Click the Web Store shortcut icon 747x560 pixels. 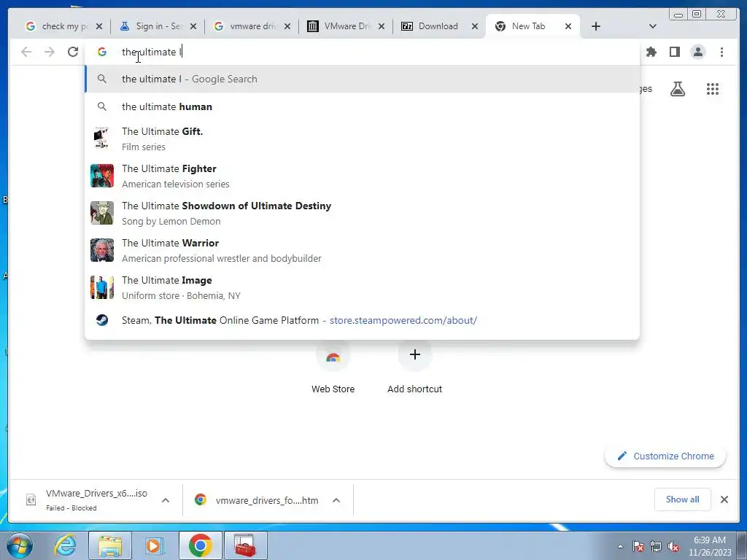(x=333, y=355)
